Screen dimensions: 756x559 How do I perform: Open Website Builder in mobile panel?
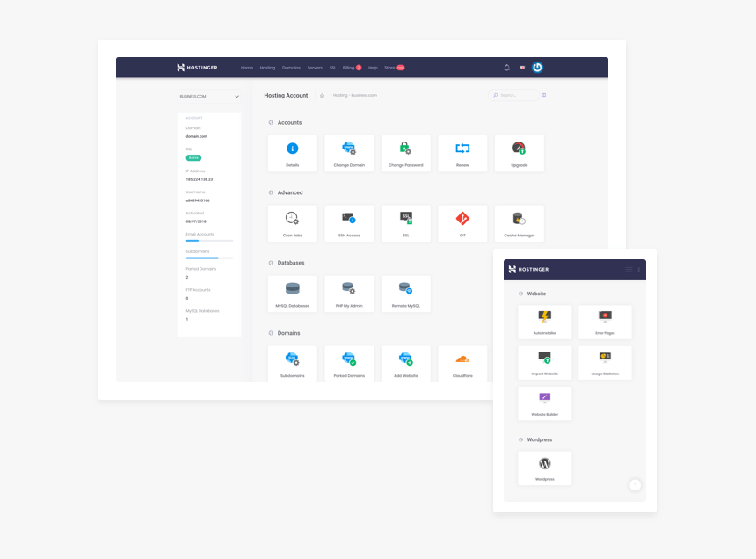pos(544,403)
